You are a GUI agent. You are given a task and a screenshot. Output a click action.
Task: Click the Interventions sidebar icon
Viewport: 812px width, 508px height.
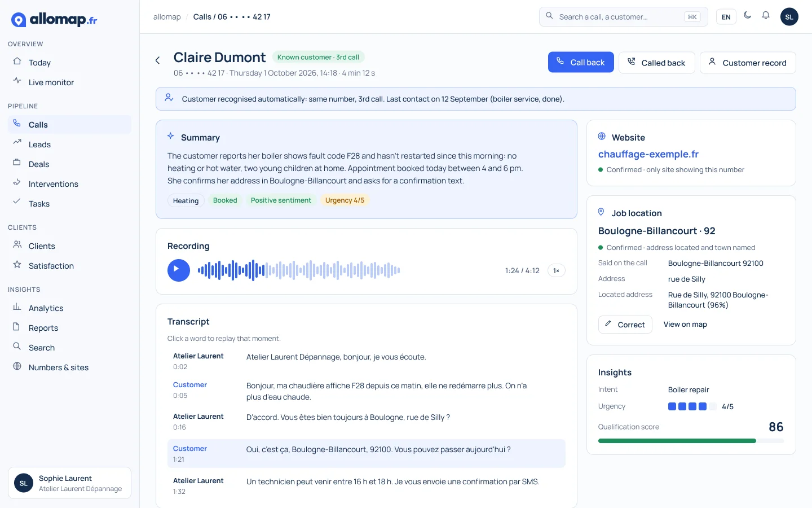click(x=17, y=183)
